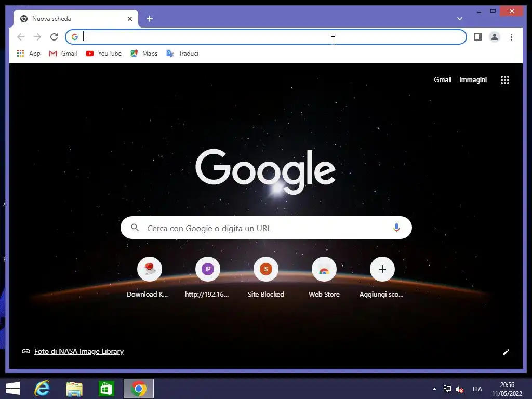This screenshot has height=399, width=532.
Task: Open the Download K... shortcut
Action: (x=149, y=277)
